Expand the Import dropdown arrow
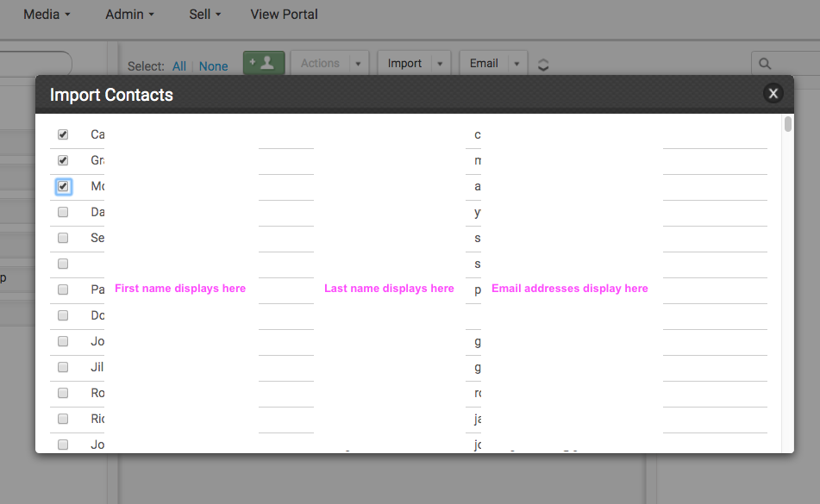The image size is (820, 504). (440, 64)
